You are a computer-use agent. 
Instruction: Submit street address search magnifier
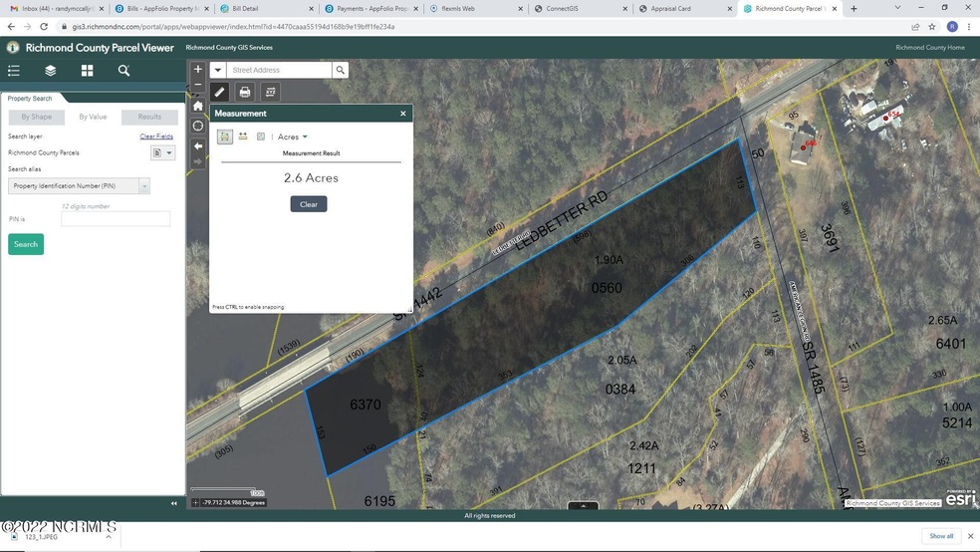pos(340,70)
